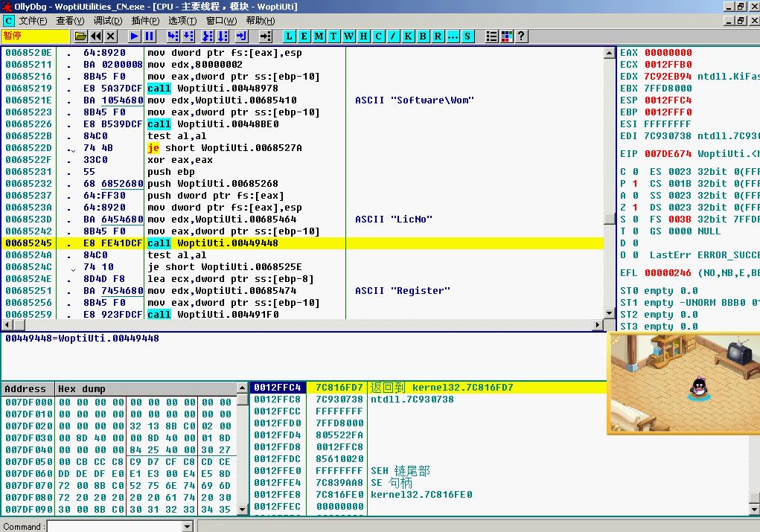The height and width of the screenshot is (532, 760).
Task: Show the Memory map via M button
Action: point(319,36)
